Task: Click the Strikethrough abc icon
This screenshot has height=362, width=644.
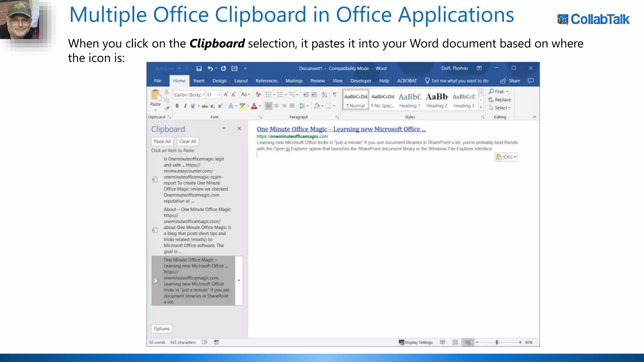Action: coord(204,106)
